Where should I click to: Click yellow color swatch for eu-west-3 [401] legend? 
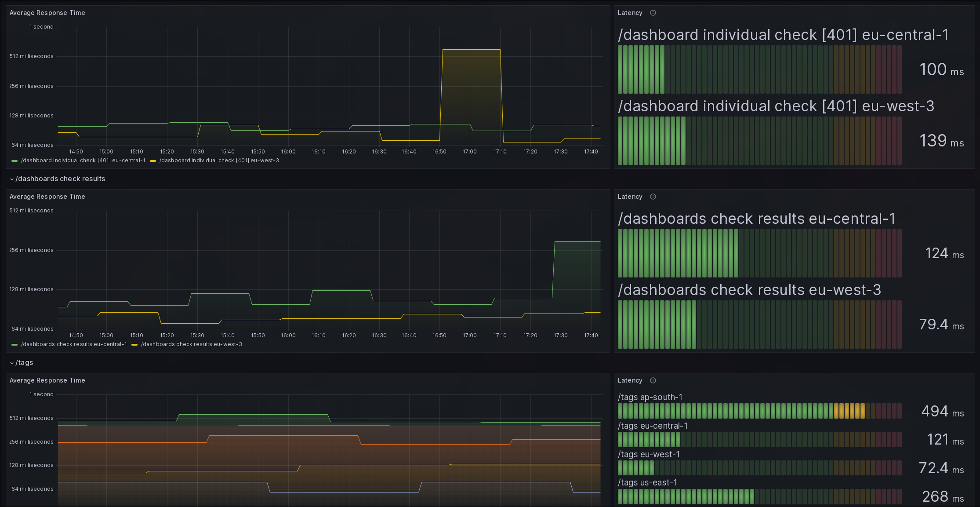point(153,161)
